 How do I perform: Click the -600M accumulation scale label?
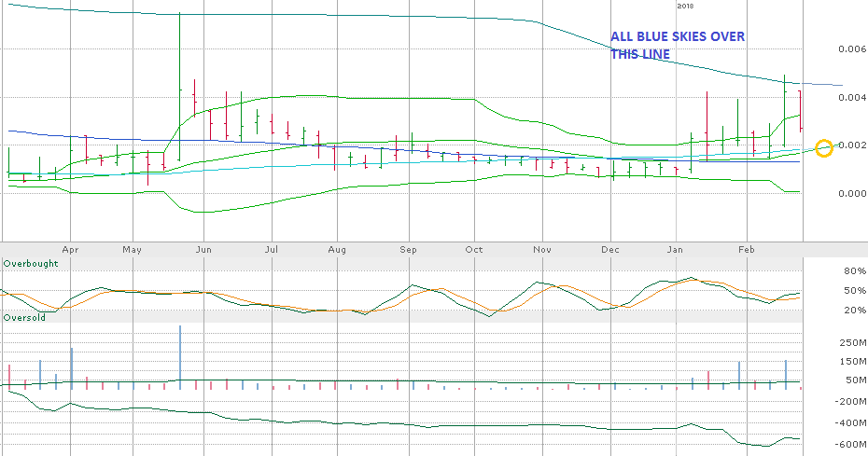coord(850,444)
